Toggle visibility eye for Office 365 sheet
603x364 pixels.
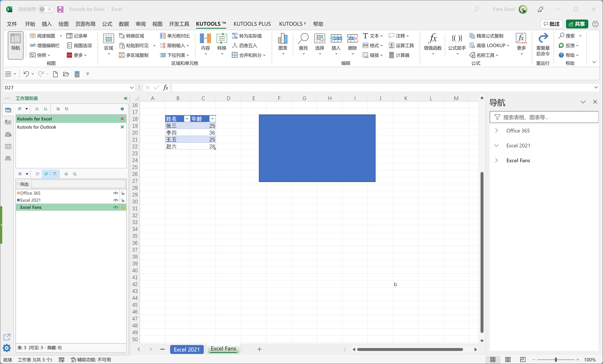coord(116,193)
